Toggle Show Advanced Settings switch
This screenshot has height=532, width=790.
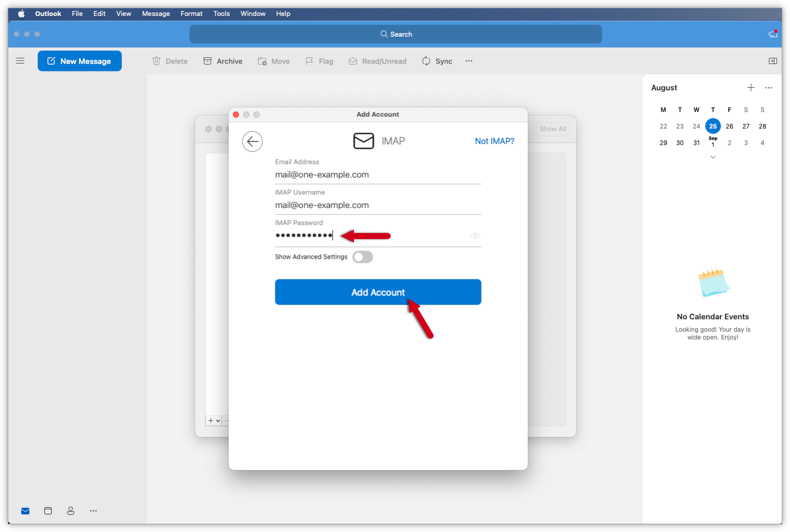click(x=362, y=257)
